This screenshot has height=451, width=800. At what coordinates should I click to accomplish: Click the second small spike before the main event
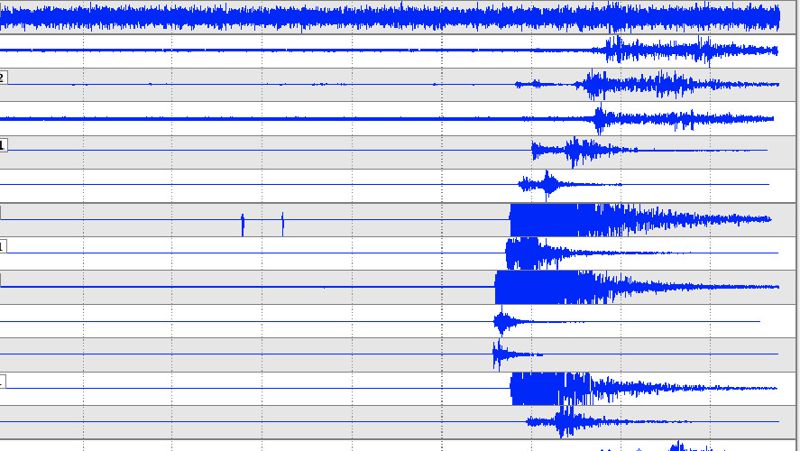(283, 222)
